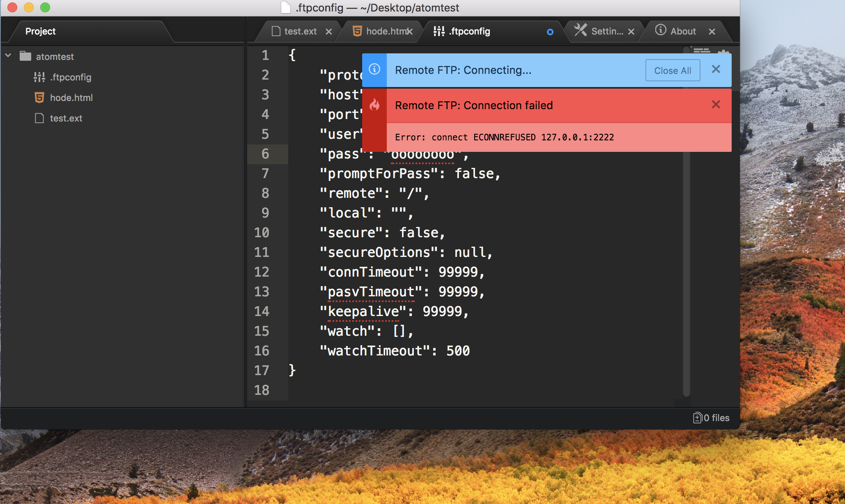
Task: Click the wrench icon on the Settings tab
Action: point(581,31)
